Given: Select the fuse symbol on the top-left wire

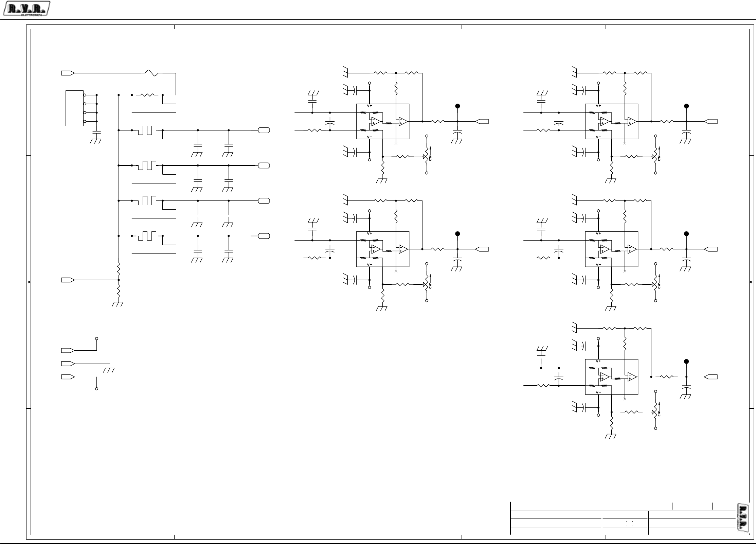Looking at the screenshot, I should tap(152, 73).
